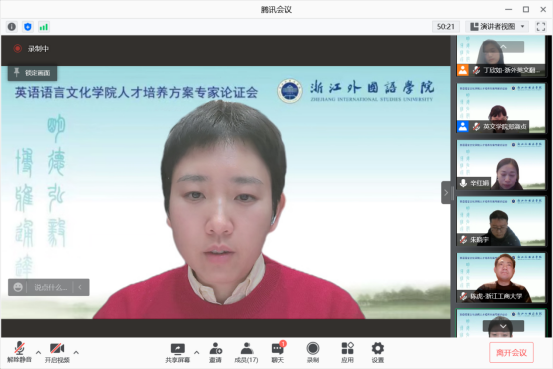Click the say something (说点什么) input

click(x=50, y=287)
